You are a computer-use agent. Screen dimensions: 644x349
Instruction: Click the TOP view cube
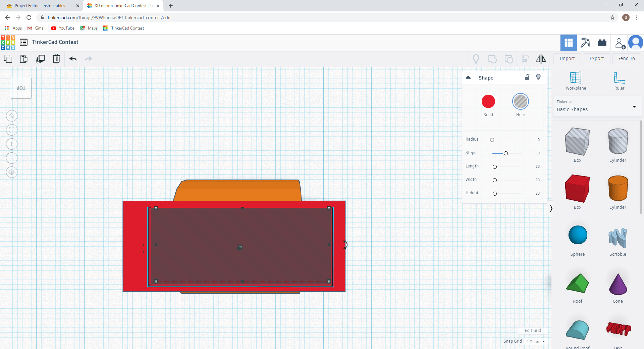[x=21, y=88]
